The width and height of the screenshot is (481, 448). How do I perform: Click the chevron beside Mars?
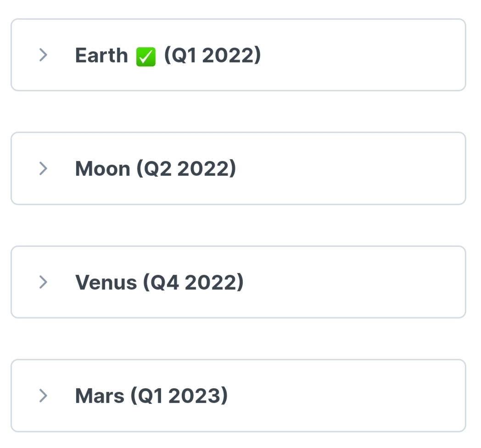click(44, 395)
